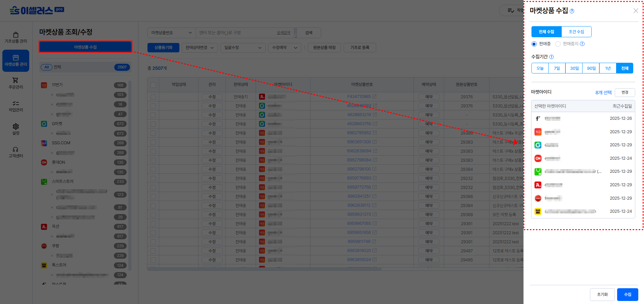Screen dimensions: 644x304
Task: Open 기초상품 관리 in the sidebar
Action: click(16, 38)
